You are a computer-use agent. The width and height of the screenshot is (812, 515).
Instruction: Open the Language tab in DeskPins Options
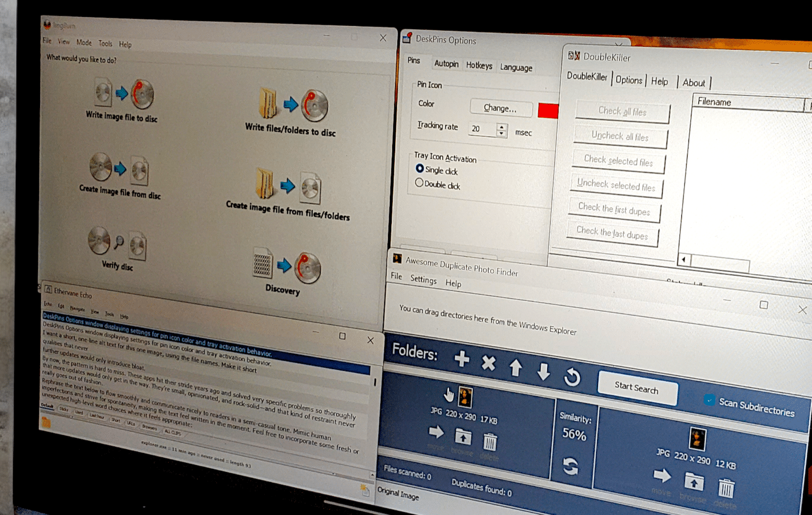tap(516, 68)
